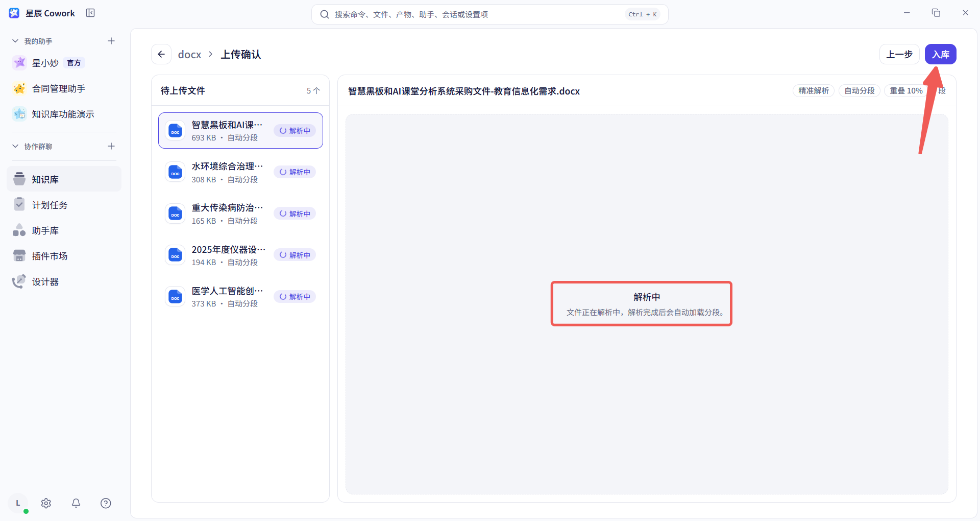Image resolution: width=980 pixels, height=521 pixels.
Task: Click 解析中 status of 水环境综合治理 file
Action: (295, 172)
